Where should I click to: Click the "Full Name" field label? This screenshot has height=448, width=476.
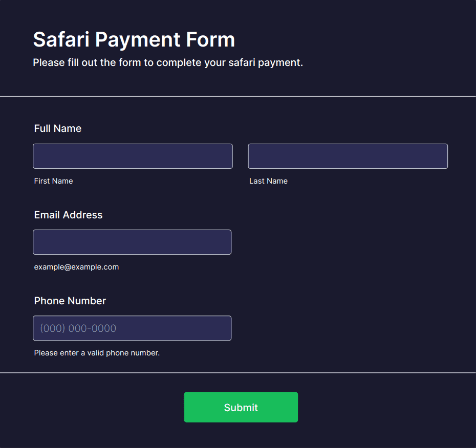(x=58, y=128)
